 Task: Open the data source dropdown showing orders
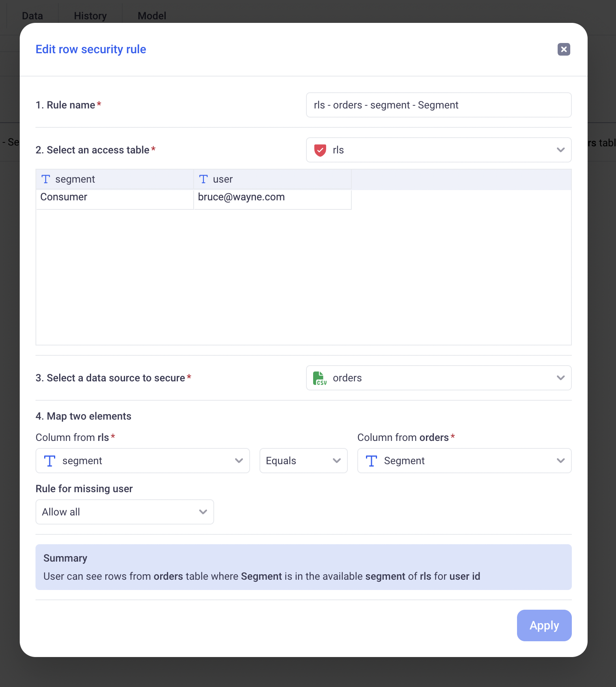(x=439, y=378)
